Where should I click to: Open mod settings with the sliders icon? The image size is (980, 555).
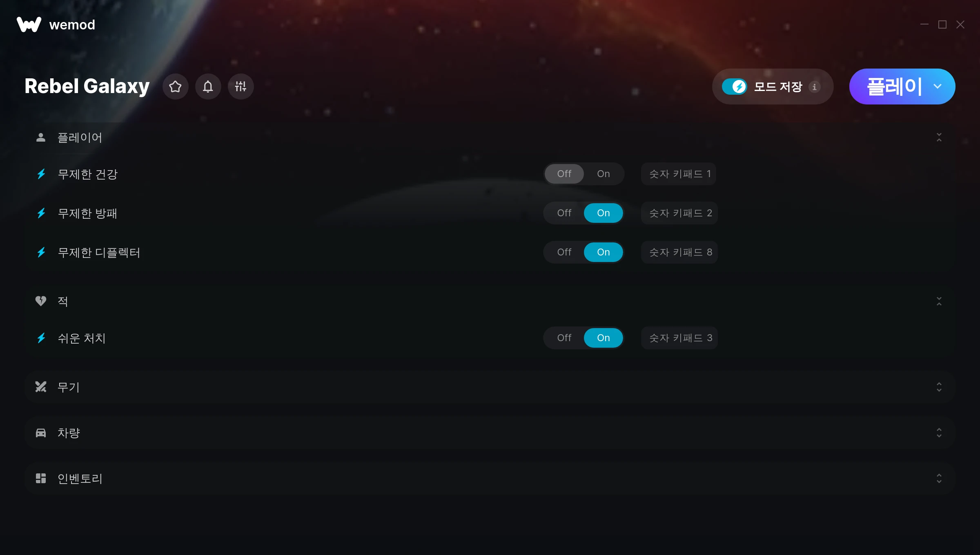(x=241, y=87)
